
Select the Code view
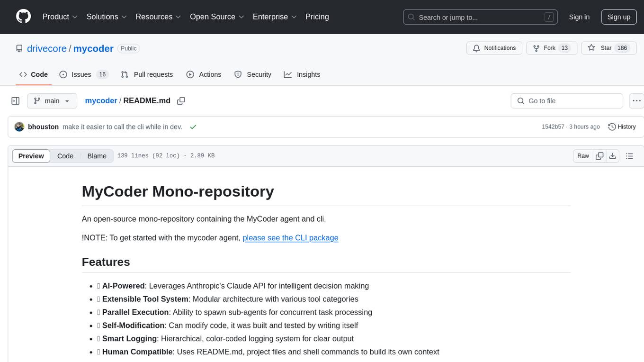pos(65,156)
